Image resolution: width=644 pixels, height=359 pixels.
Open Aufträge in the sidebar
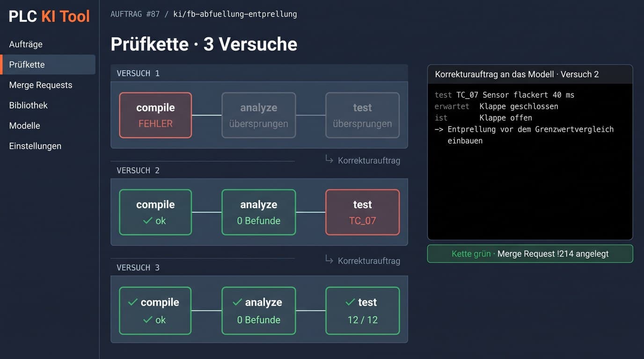point(26,44)
